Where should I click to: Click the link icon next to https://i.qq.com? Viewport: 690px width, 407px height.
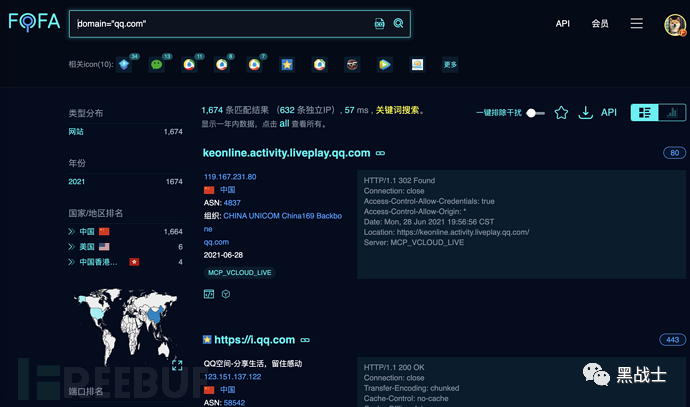coord(305,340)
